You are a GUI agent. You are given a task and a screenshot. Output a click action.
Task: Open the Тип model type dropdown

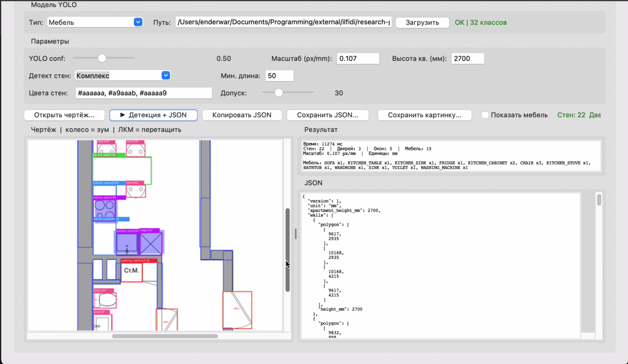tap(95, 22)
